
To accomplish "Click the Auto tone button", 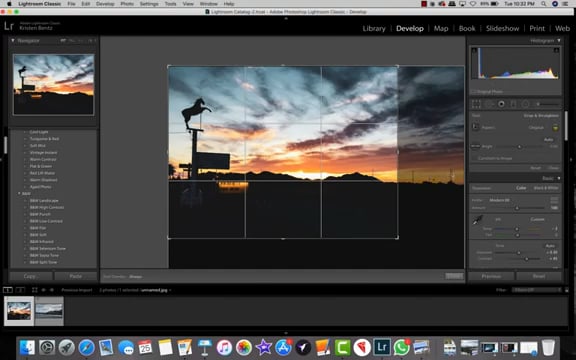I will 550,245.
